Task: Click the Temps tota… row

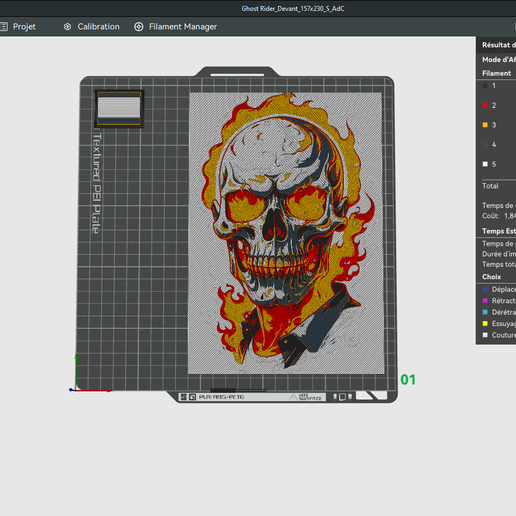Action: coord(499,264)
